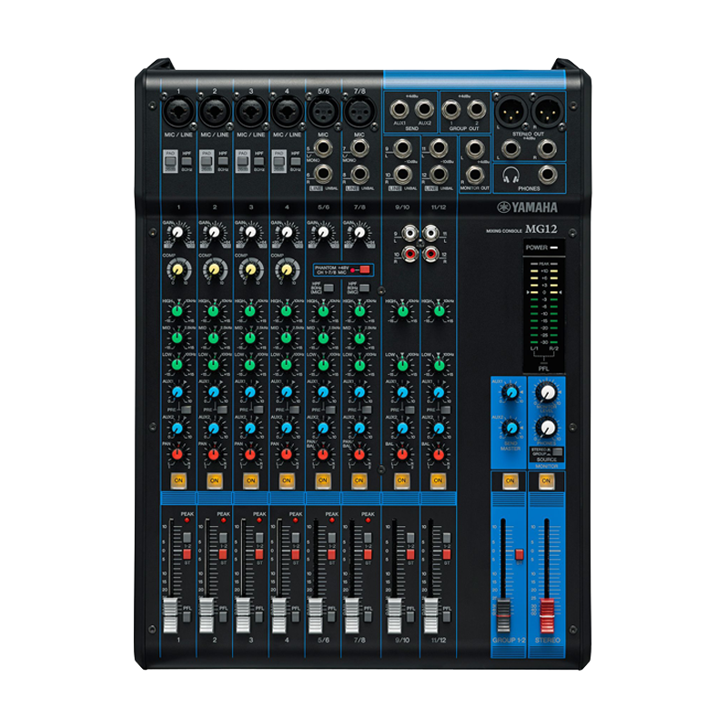Click the MONITOR OUT R jack

click(x=474, y=175)
